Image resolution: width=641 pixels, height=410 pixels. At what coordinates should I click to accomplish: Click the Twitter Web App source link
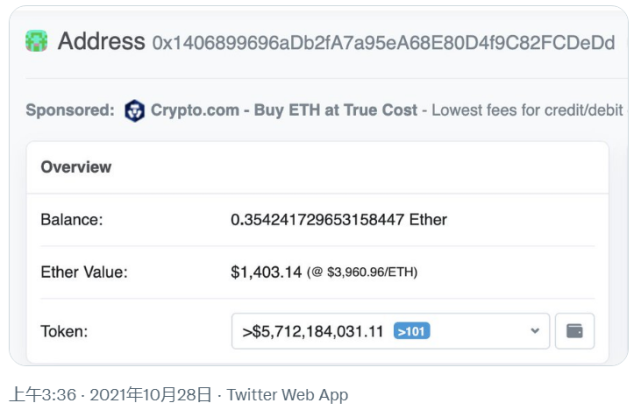287,395
